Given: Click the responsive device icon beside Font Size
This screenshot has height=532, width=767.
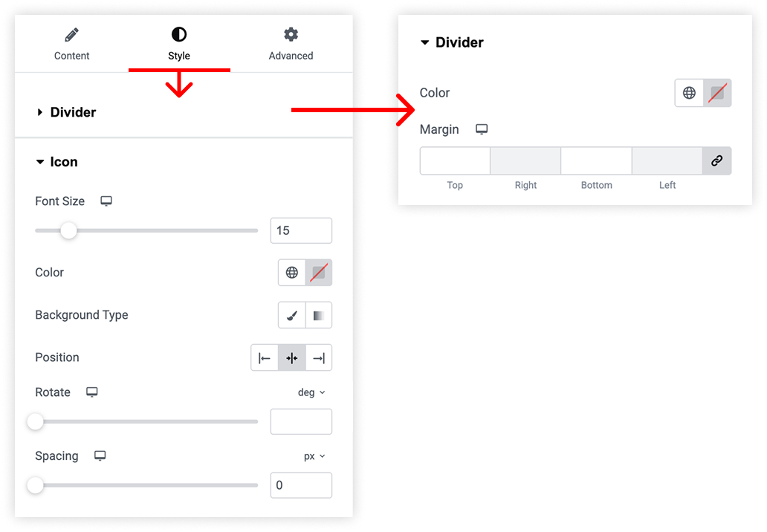Looking at the screenshot, I should [x=106, y=201].
